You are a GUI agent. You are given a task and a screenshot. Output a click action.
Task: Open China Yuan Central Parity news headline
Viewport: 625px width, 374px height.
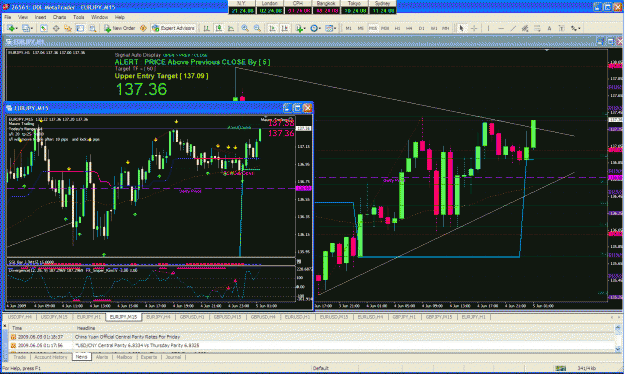(128, 337)
